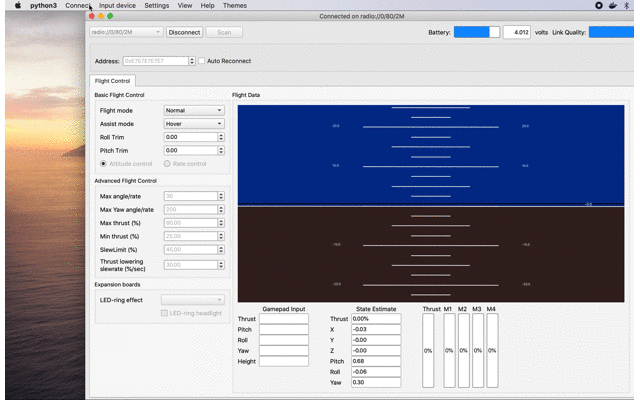Click the green fullscreen window button
This screenshot has width=640, height=400.
[x=110, y=16]
